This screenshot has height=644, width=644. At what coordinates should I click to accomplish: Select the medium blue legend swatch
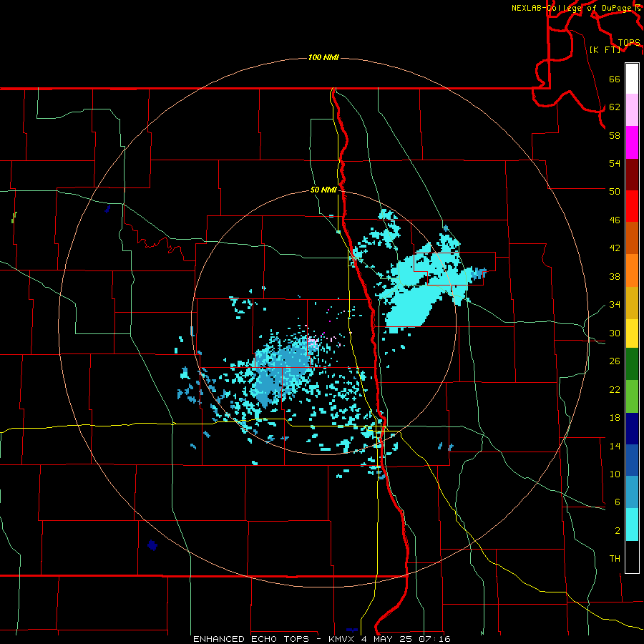pos(632,460)
